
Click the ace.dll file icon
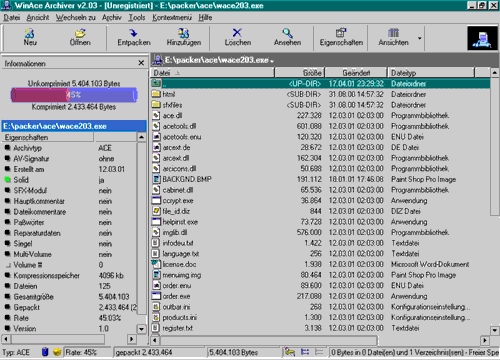click(156, 115)
